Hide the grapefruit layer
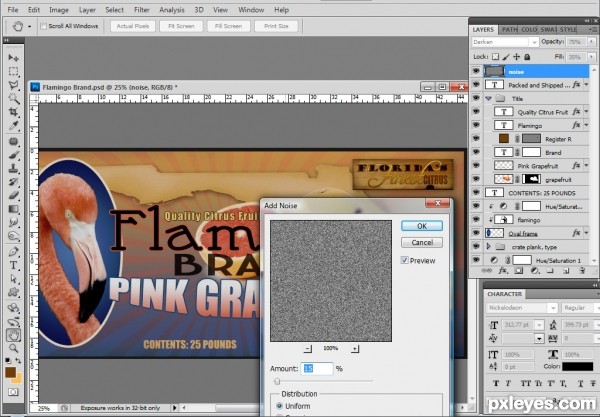 point(476,179)
